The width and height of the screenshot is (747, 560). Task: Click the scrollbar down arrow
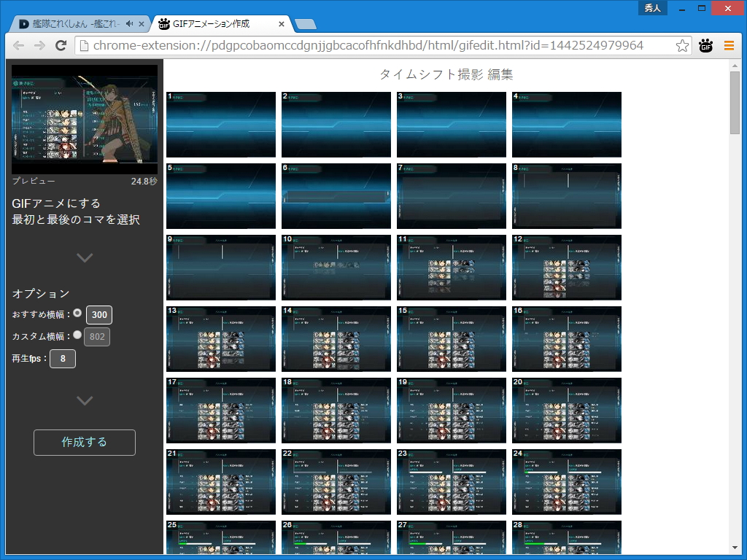click(x=735, y=548)
